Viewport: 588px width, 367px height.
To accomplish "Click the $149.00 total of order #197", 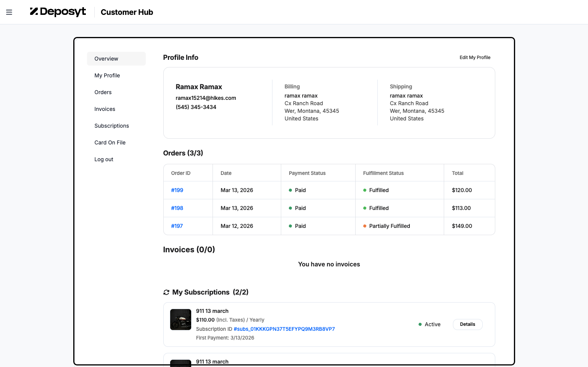I will click(x=462, y=226).
